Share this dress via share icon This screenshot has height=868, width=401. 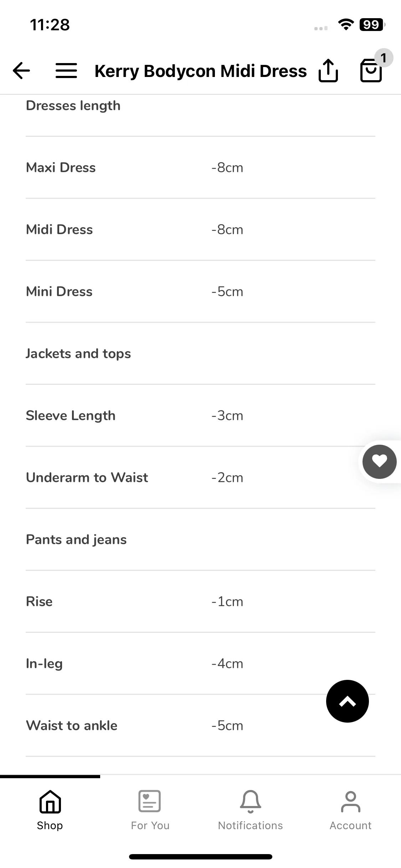[328, 71]
